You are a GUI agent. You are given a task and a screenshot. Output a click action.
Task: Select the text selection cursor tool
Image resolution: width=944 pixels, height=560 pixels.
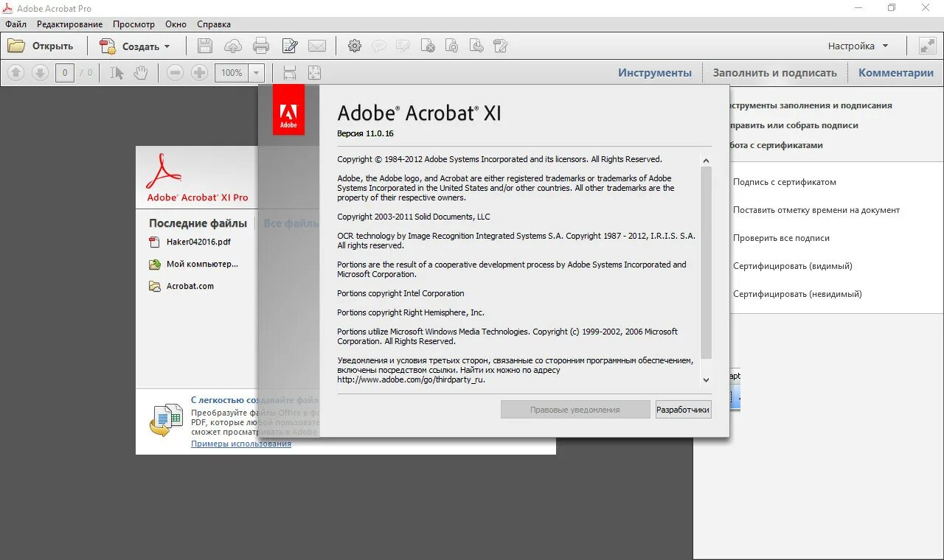[x=117, y=73]
